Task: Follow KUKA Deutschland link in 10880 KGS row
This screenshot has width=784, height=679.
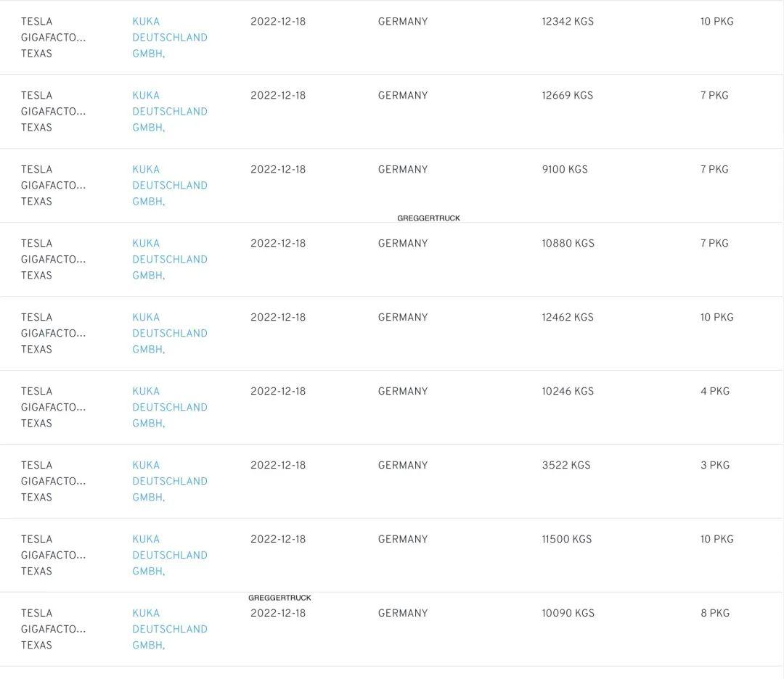Action: pyautogui.click(x=169, y=260)
